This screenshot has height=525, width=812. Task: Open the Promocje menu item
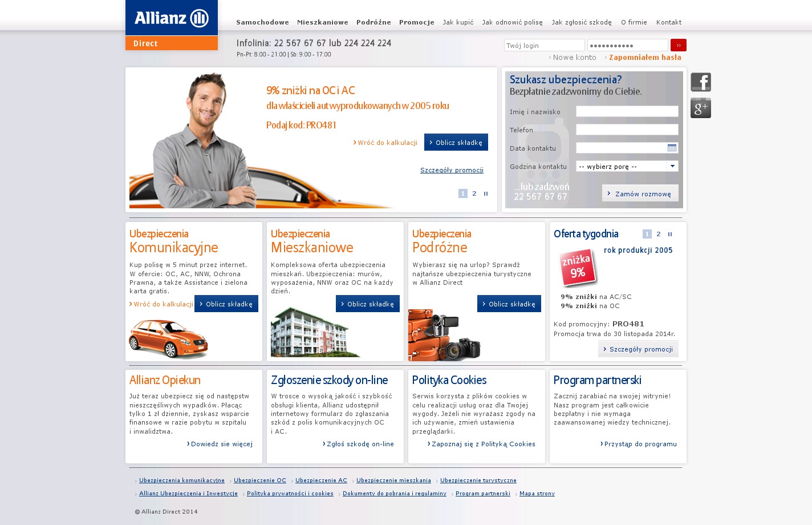416,23
